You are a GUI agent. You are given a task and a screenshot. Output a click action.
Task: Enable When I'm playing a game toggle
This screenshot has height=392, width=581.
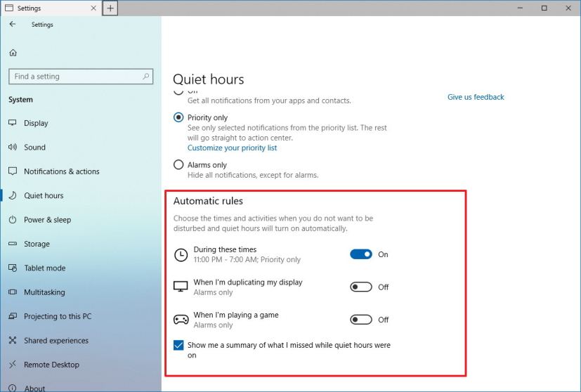point(361,320)
